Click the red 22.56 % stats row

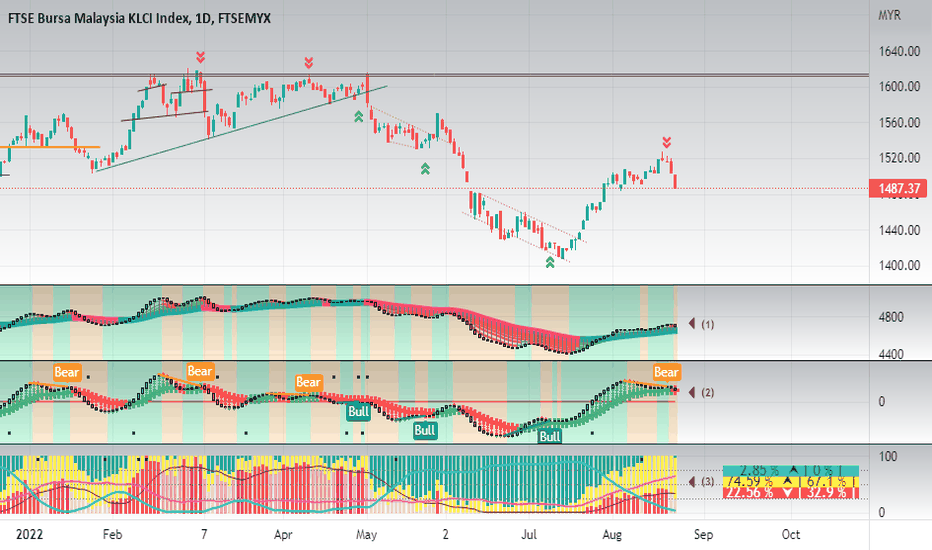click(x=791, y=492)
